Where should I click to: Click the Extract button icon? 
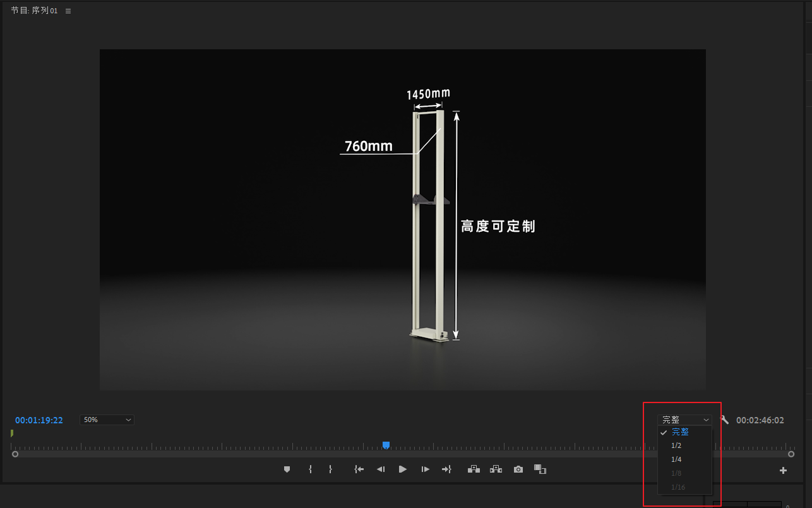(496, 469)
